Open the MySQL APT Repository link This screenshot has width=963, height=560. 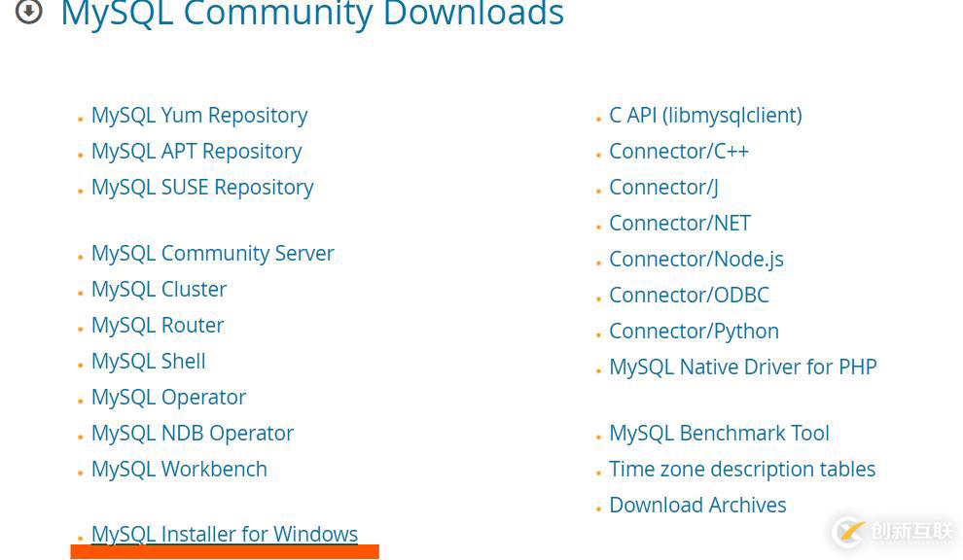(x=196, y=152)
